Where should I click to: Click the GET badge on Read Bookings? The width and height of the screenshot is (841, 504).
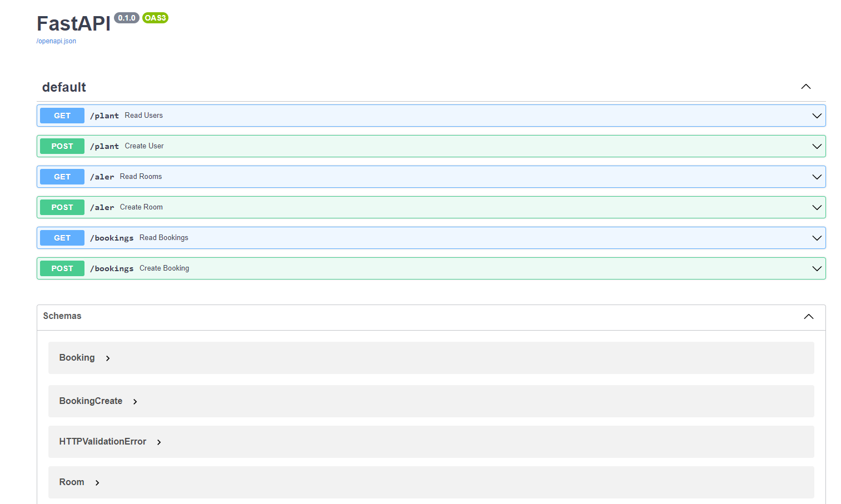coord(61,237)
